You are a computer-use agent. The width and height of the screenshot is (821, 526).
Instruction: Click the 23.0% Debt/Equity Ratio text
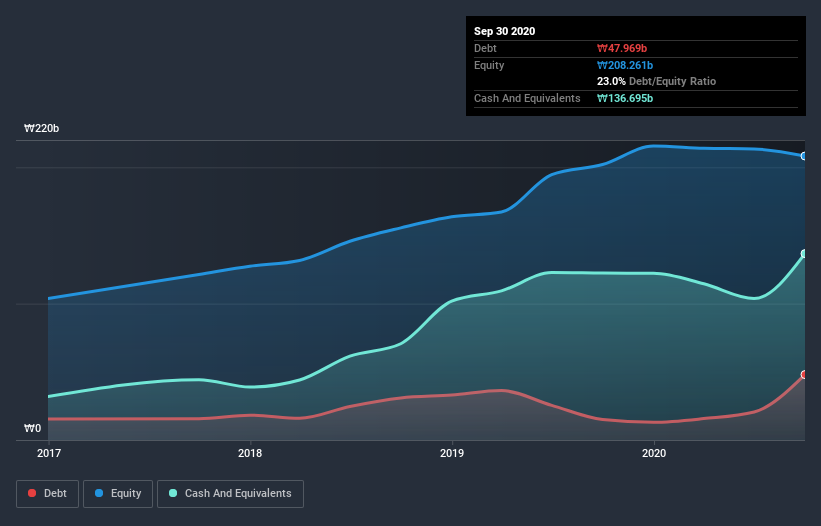tap(656, 81)
